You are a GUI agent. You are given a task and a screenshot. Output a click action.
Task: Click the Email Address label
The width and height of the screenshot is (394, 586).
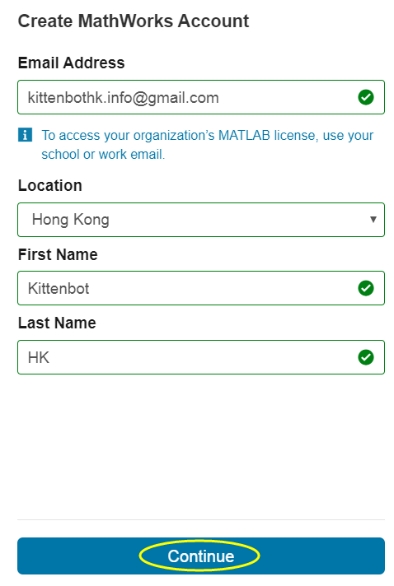point(71,63)
